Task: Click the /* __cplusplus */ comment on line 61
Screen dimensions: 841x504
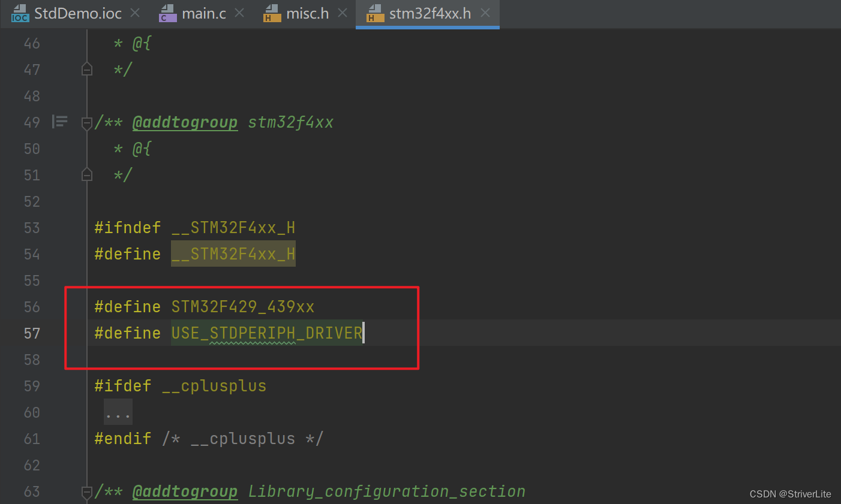Action: pos(243,439)
